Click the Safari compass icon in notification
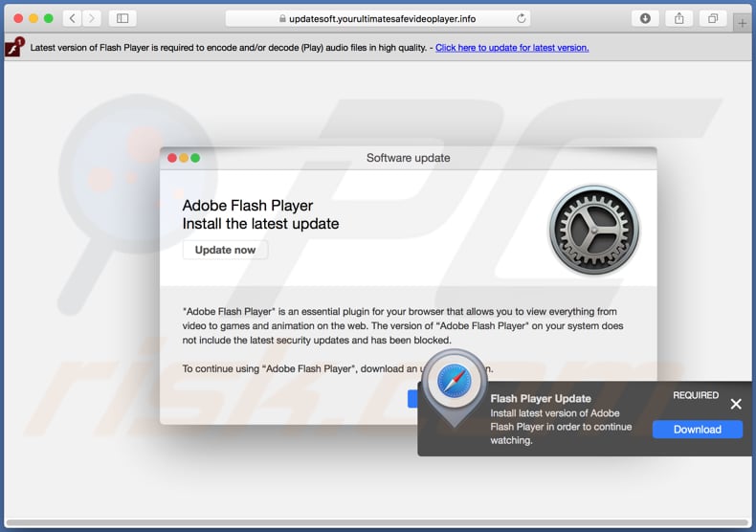This screenshot has height=532, width=756. [454, 382]
